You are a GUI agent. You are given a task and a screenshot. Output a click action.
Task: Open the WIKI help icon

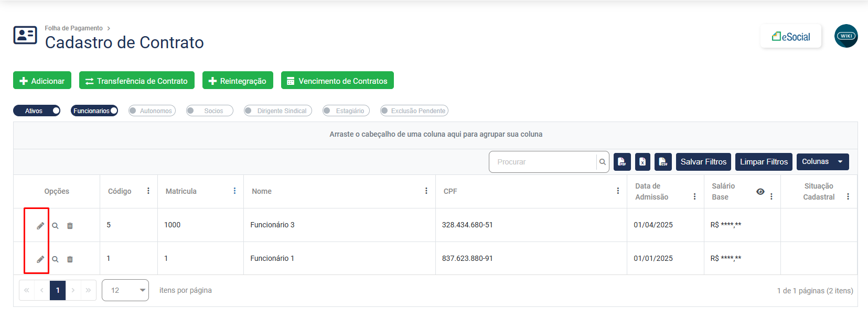pyautogui.click(x=846, y=36)
